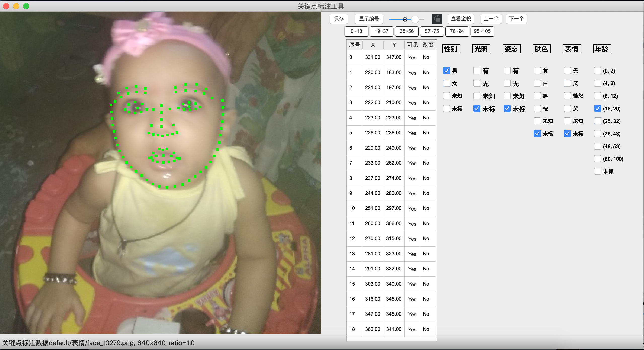Viewport: 644px width, 350px height.
Task: Adjust the point size slider handle
Action: (x=415, y=19)
